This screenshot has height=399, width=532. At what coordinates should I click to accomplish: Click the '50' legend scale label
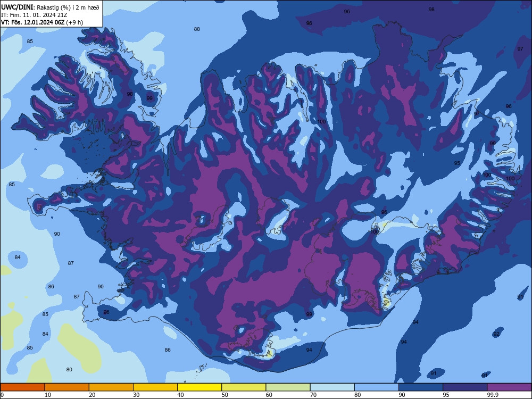tap(225, 395)
